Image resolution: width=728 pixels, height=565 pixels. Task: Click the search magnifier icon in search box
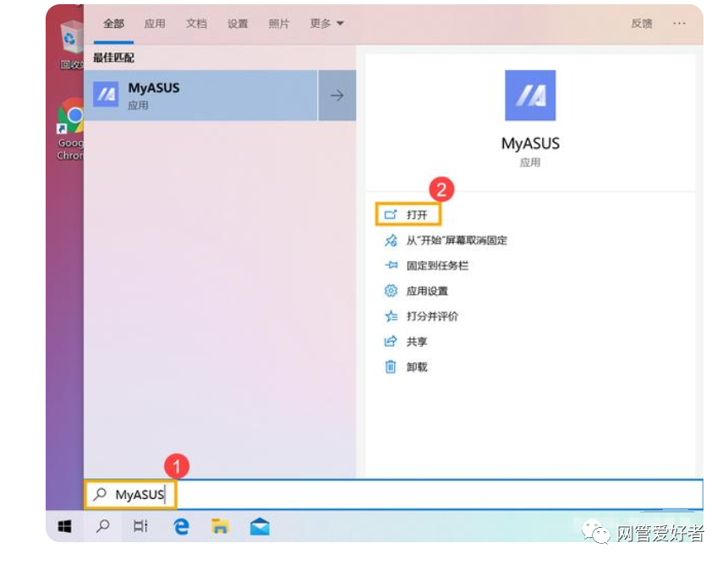tap(100, 494)
